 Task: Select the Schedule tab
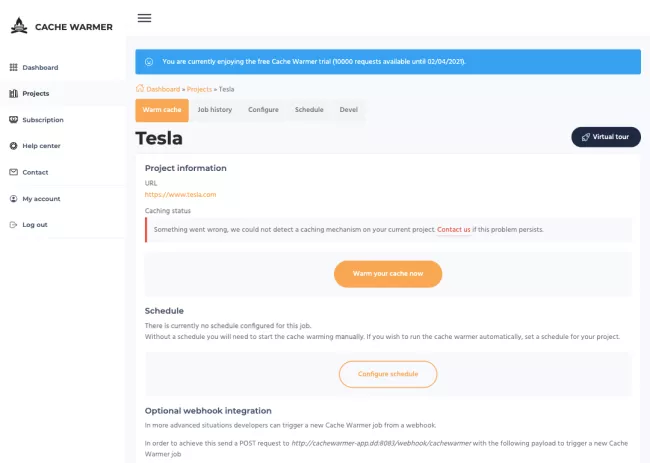pyautogui.click(x=309, y=109)
